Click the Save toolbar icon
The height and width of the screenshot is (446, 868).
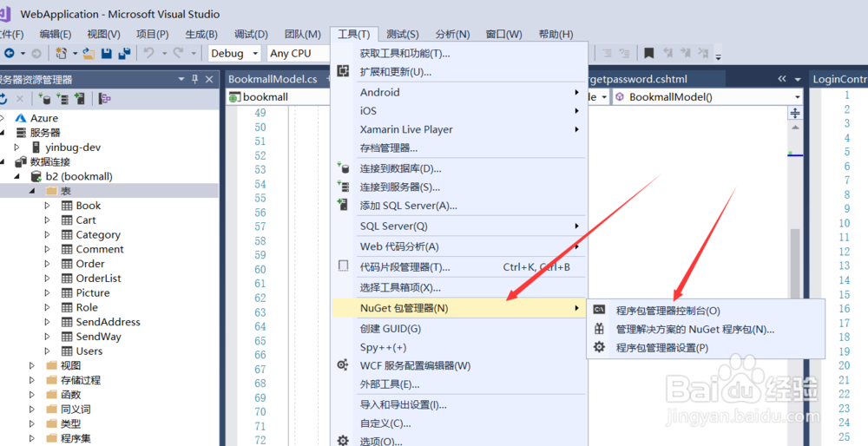coord(107,53)
